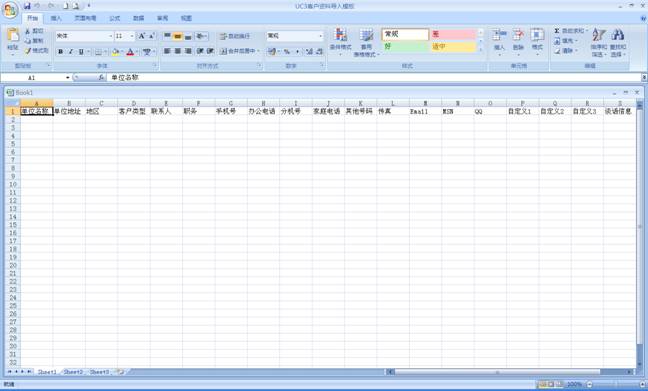Screen dimensions: 648x391
Task: Switch to the Insert ribbon tab
Action: coord(56,18)
